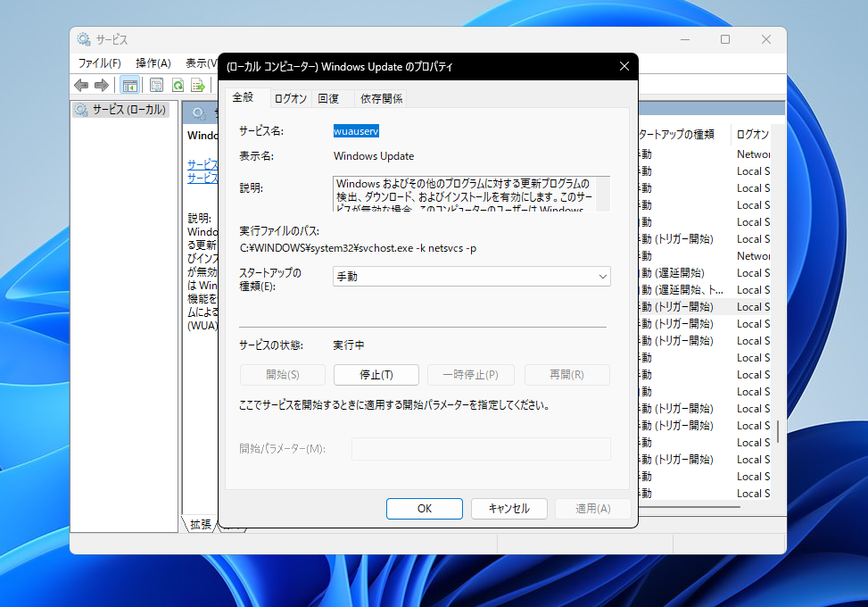The width and height of the screenshot is (868, 607).
Task: Select the row showing 動 (遅延開始、ト...
Action: (706, 290)
